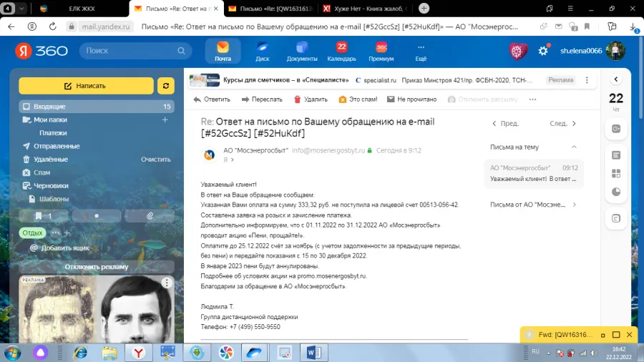Open the Входящие folder

coord(97,107)
